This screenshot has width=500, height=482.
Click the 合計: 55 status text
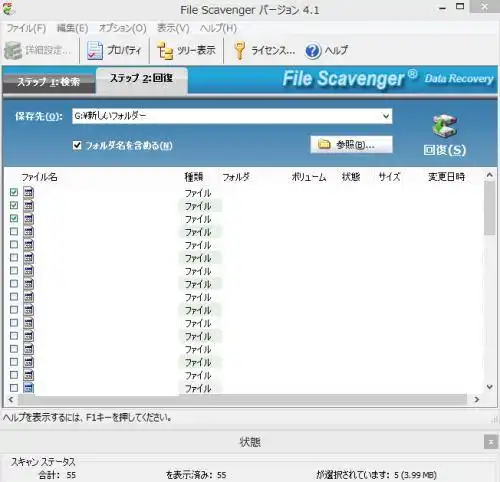[x=57, y=475]
